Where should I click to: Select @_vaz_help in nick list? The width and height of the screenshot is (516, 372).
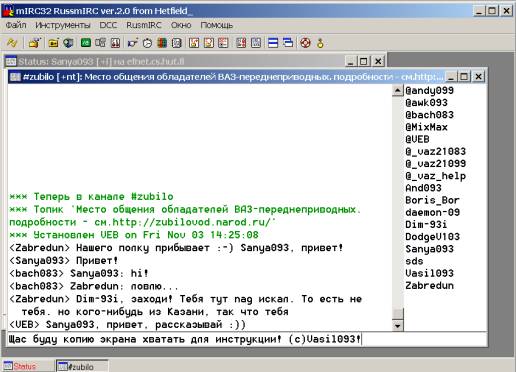coord(435,176)
